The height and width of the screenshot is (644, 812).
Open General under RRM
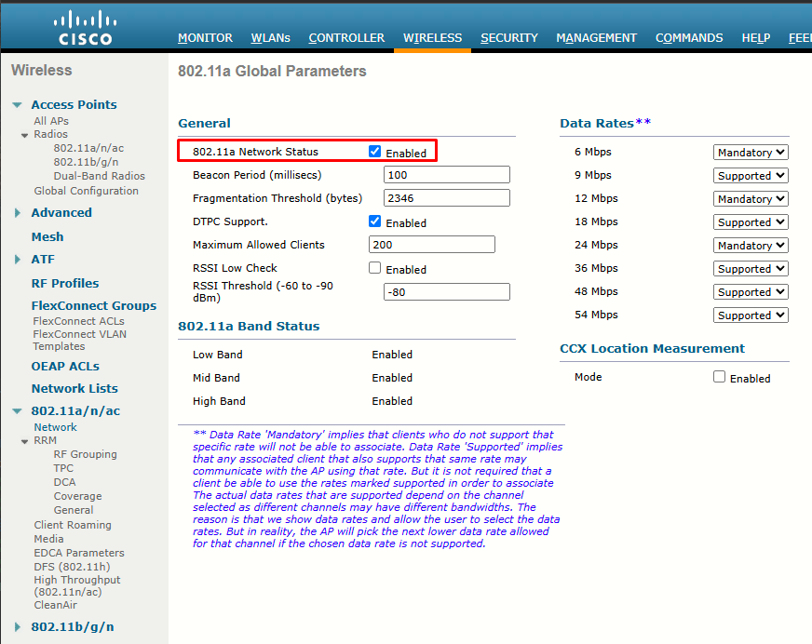(73, 510)
